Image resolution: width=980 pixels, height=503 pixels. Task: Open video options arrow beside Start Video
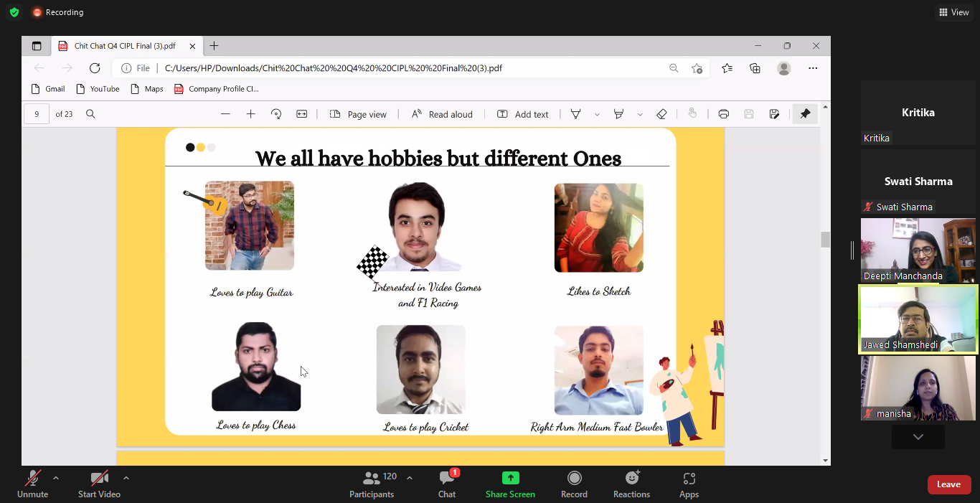pyautogui.click(x=126, y=478)
